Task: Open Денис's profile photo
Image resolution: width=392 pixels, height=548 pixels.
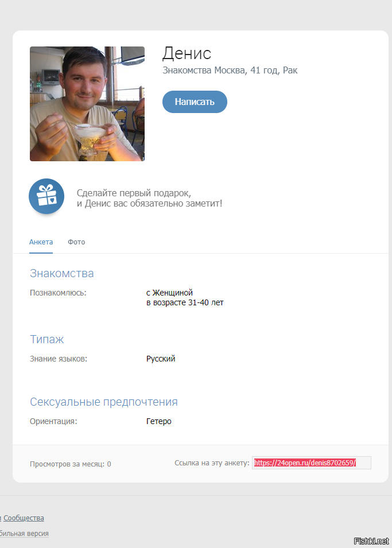Action: click(x=87, y=104)
